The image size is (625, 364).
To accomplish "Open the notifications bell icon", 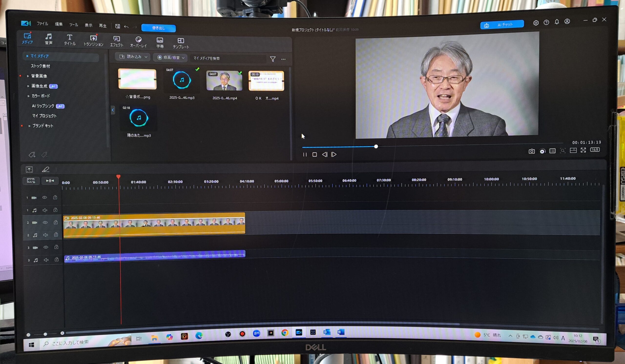I will click(557, 22).
